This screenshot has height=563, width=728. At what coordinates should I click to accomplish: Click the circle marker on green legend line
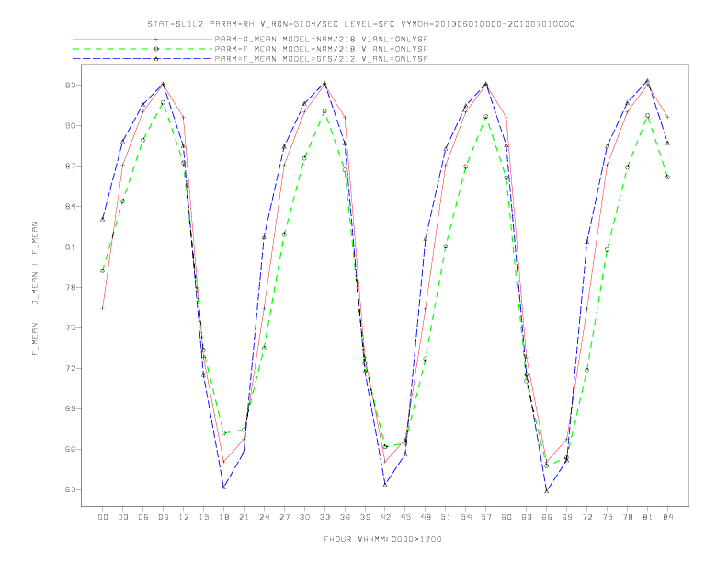(x=156, y=49)
